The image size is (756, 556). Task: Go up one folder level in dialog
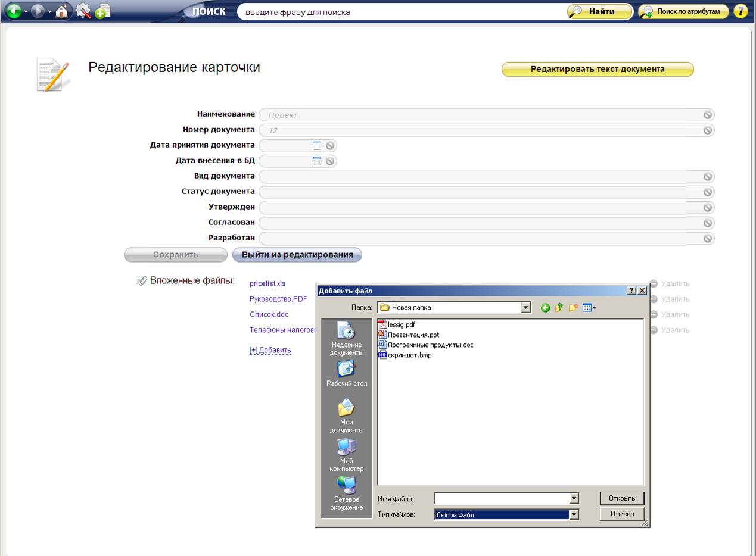pos(559,308)
